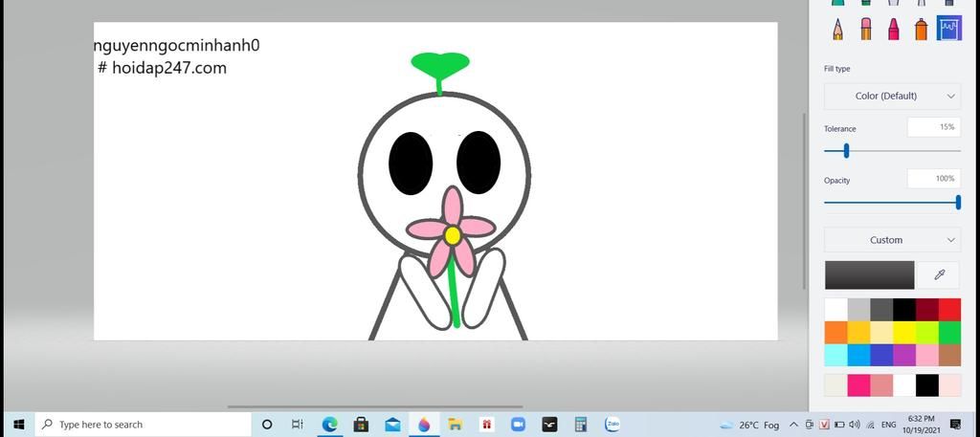This screenshot has height=437, width=980.
Task: Click the vertical canvas scrollbar
Action: point(804,201)
